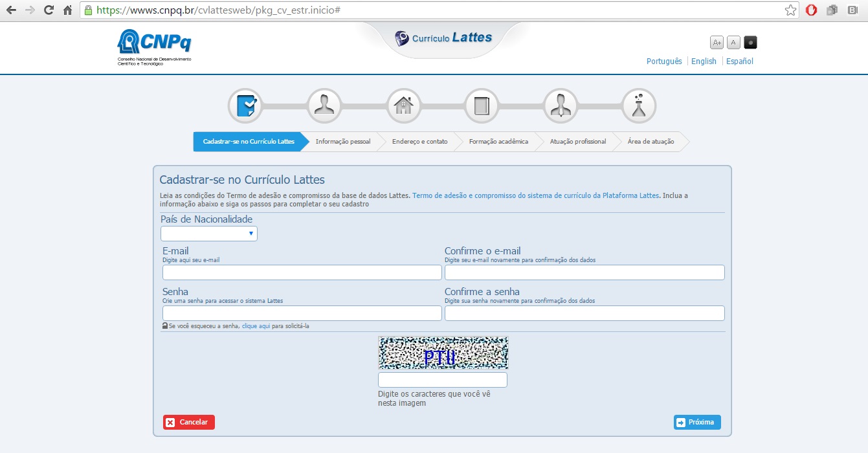The image size is (868, 453).
Task: Click the red Opera-style extension icon
Action: click(x=811, y=10)
